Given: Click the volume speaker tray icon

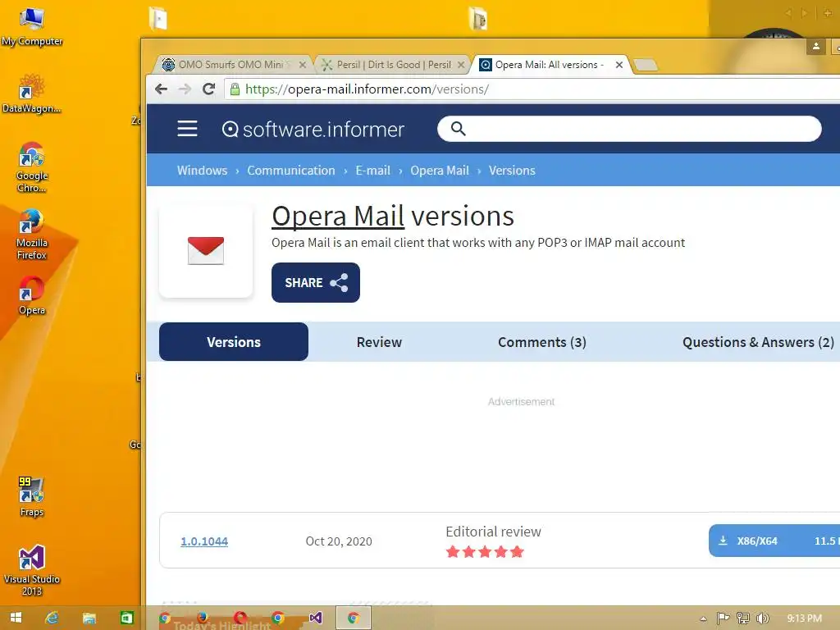Looking at the screenshot, I should 763,619.
